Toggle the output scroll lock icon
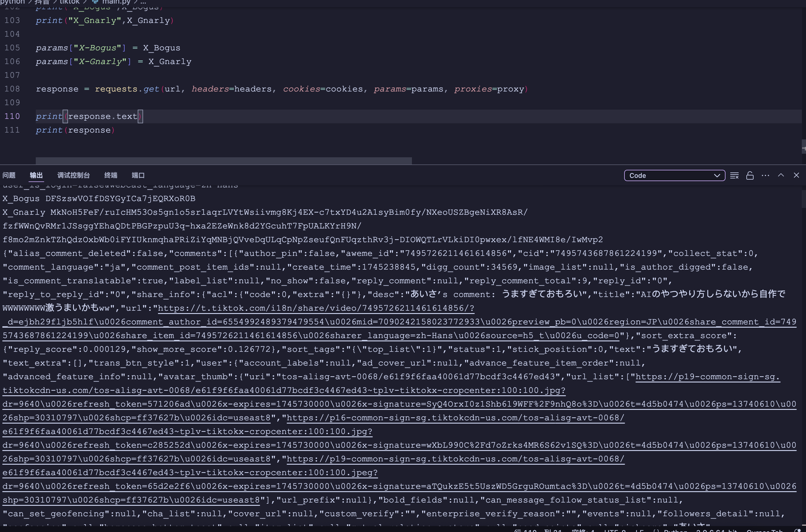Viewport: 806px width, 532px height. tap(750, 175)
